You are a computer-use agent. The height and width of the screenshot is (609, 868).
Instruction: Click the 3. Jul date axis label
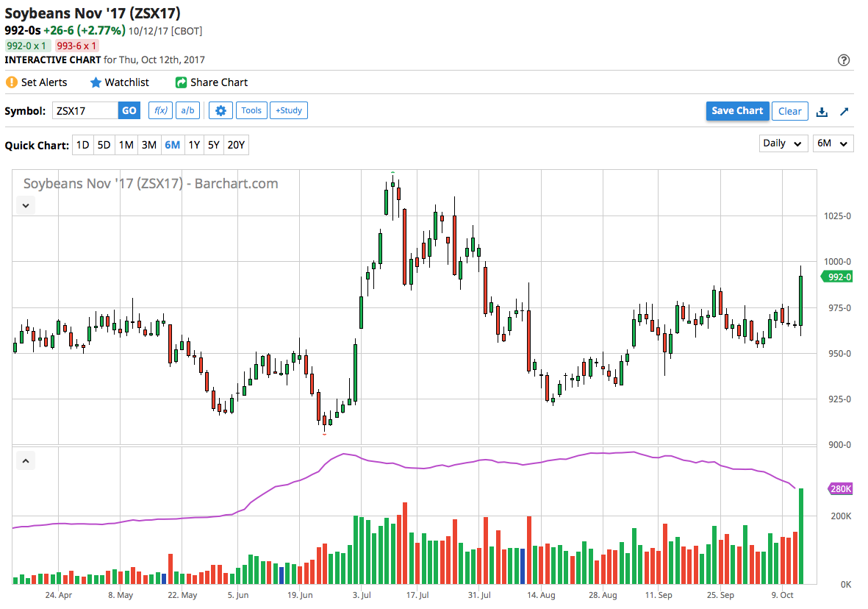pos(362,595)
